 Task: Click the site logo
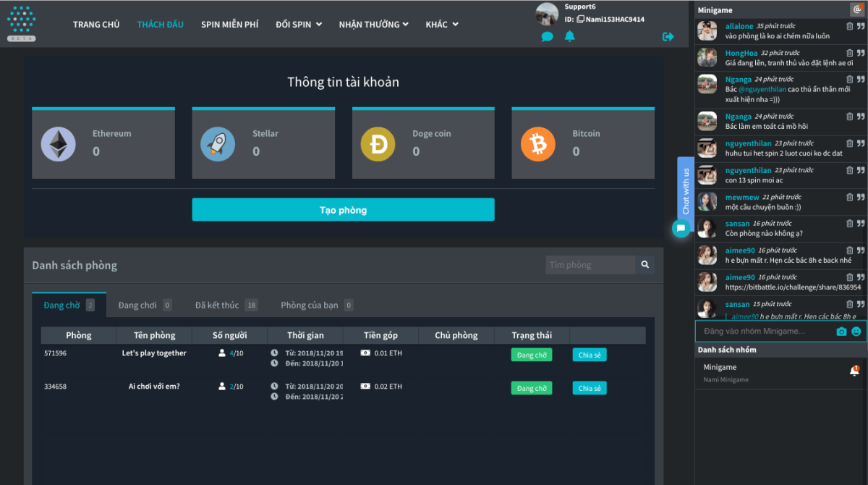tap(21, 22)
